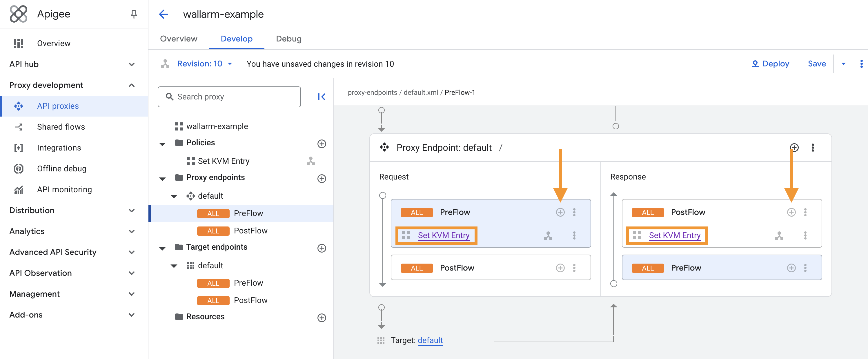
Task: Open Offline debug from its sidebar icon
Action: tap(19, 168)
